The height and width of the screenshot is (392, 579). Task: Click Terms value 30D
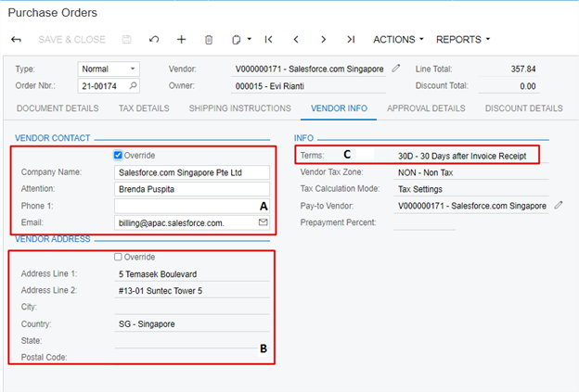pyautogui.click(x=462, y=156)
